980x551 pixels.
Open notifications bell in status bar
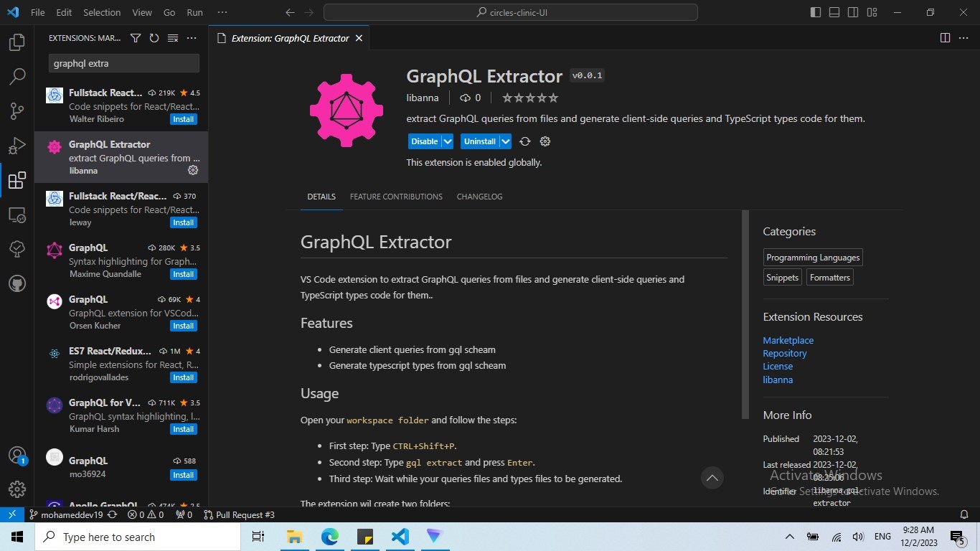[964, 514]
